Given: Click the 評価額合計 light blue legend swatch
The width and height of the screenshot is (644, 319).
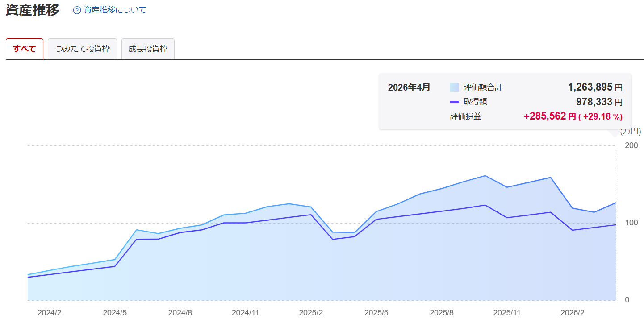Looking at the screenshot, I should 455,87.
